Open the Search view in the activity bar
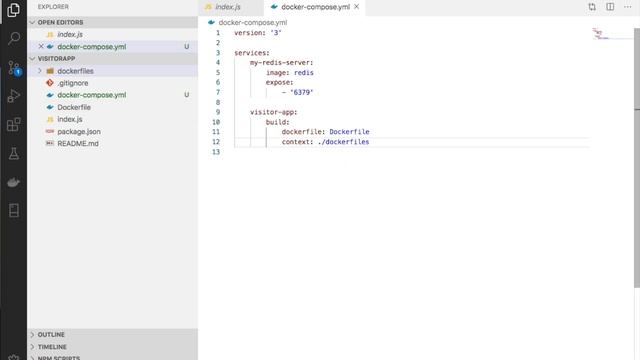 click(x=13, y=38)
